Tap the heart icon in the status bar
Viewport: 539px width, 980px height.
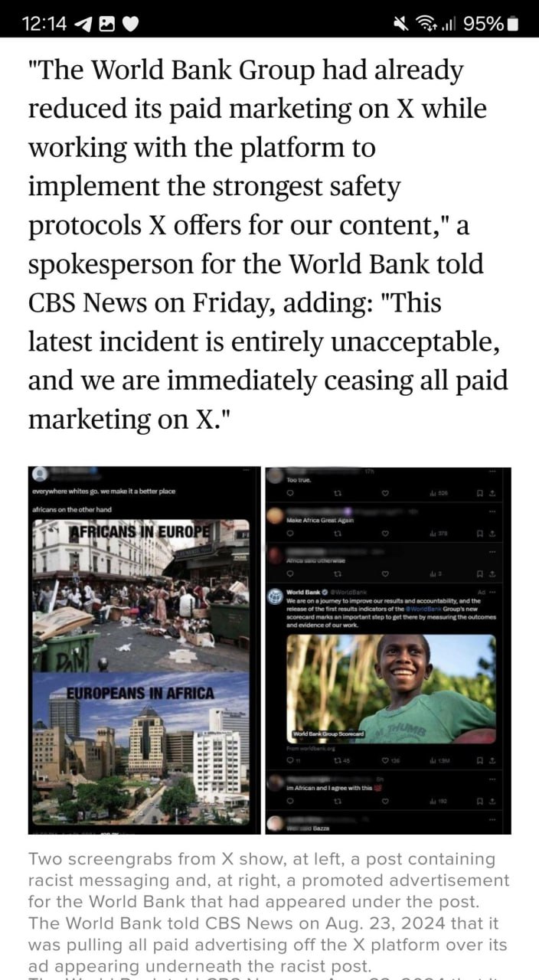tap(131, 24)
